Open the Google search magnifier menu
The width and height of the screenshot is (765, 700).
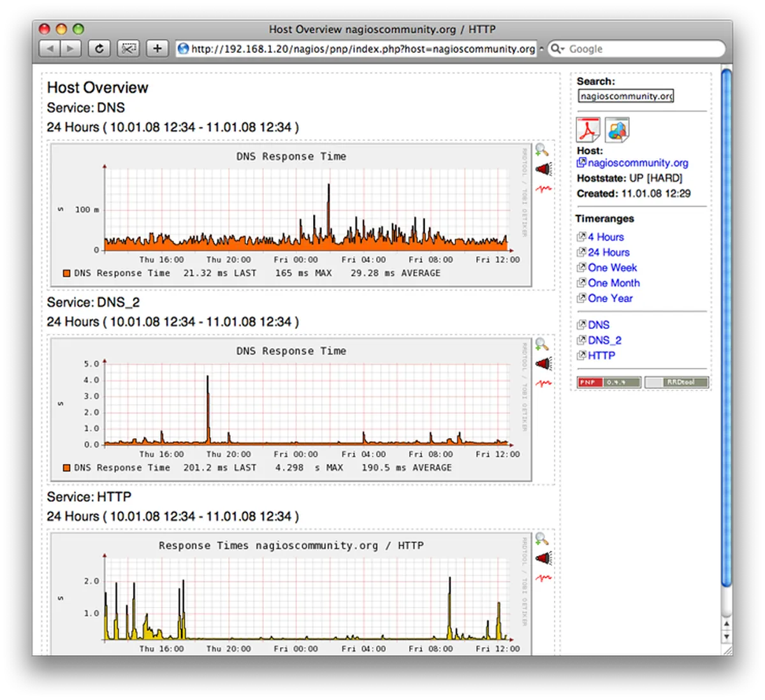click(557, 48)
